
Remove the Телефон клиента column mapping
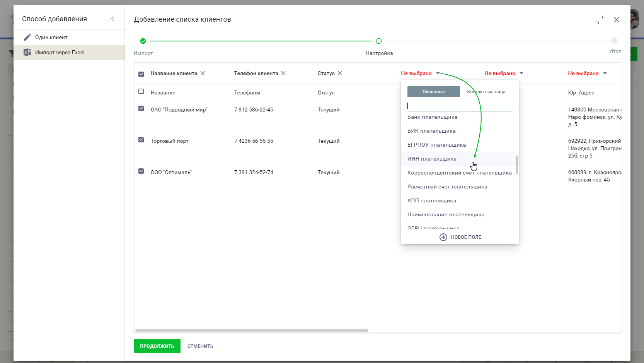(x=283, y=73)
